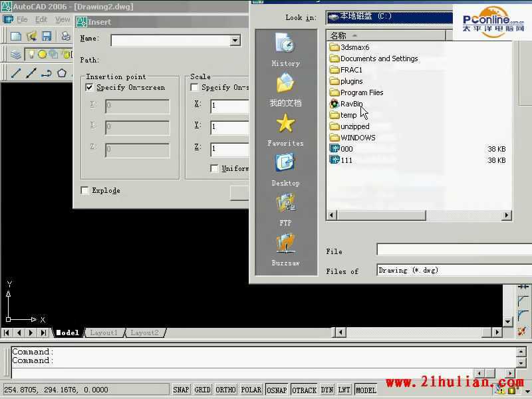532x399 pixels.
Task: Select the Fillet tool on modify toolbar
Action: 523,315
